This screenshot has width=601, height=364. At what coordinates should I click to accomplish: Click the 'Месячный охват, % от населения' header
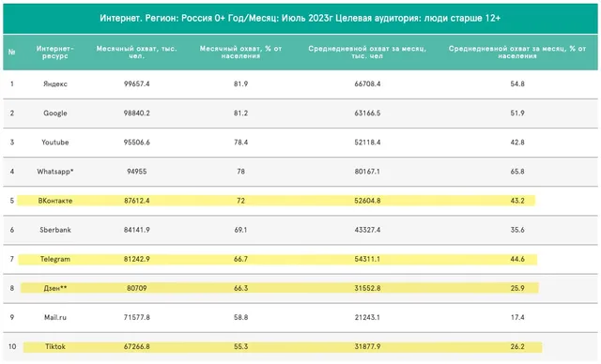[x=240, y=52]
